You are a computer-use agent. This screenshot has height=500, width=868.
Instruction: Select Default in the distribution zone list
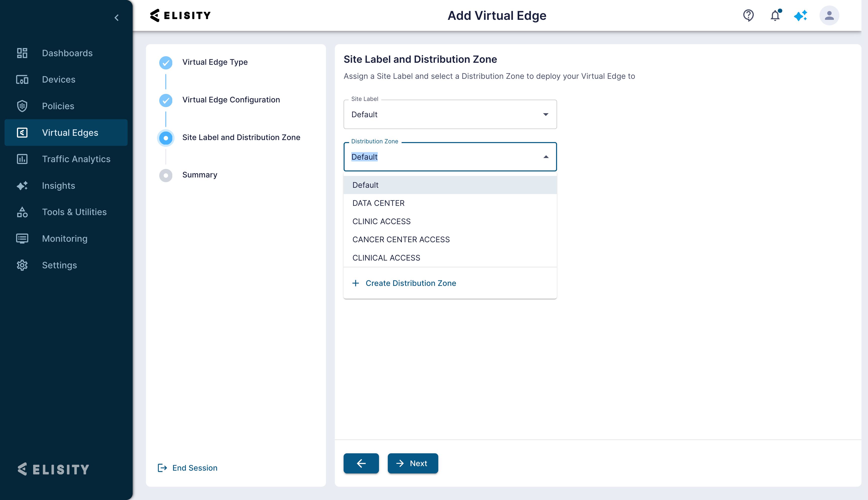(450, 185)
